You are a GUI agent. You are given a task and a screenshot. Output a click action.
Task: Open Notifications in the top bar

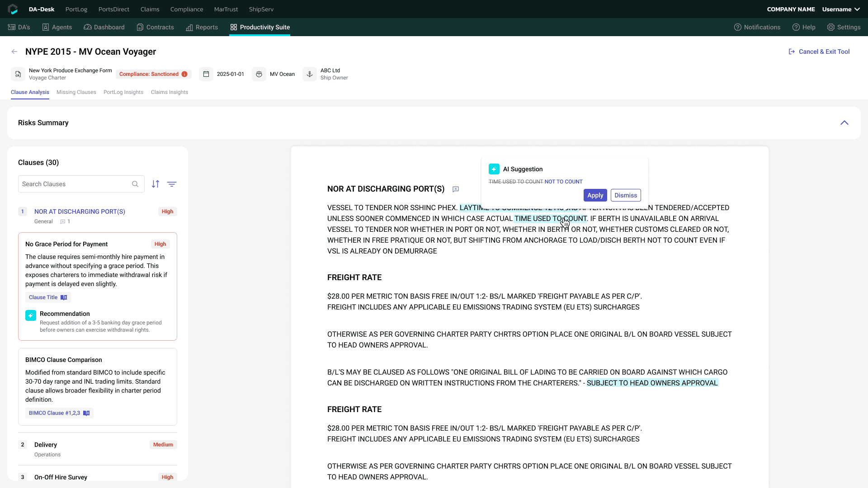[x=757, y=27]
